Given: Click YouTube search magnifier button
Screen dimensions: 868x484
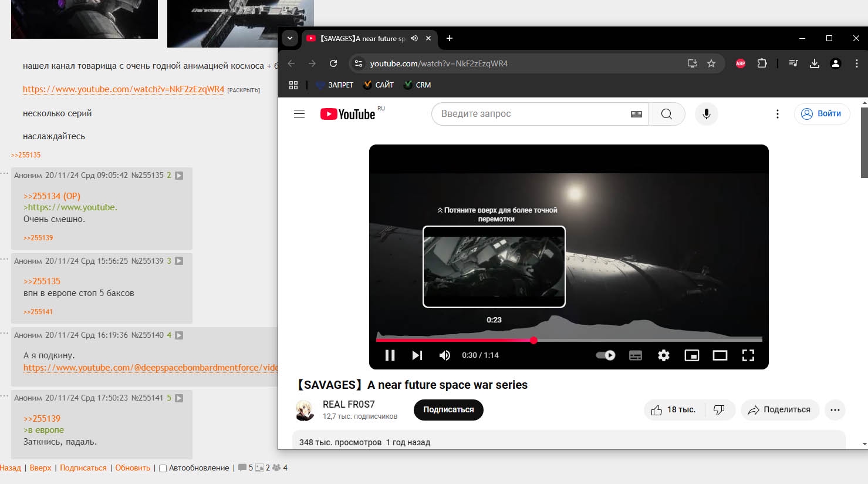Looking at the screenshot, I should click(x=667, y=114).
